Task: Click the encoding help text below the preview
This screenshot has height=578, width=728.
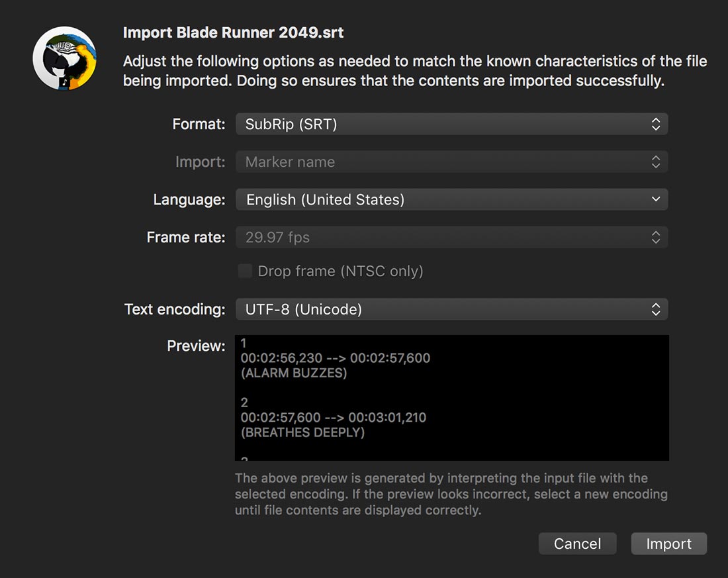Action: [x=451, y=494]
